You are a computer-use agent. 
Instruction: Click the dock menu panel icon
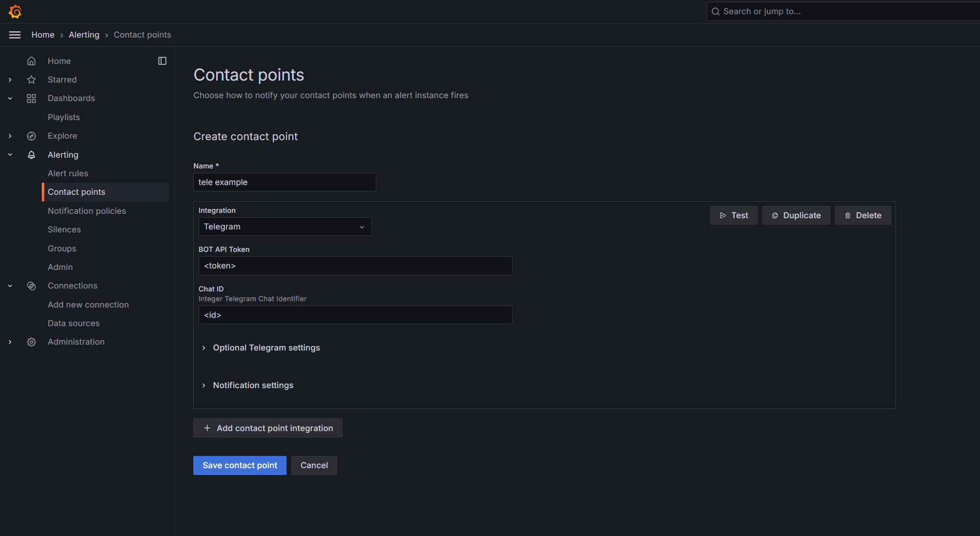pyautogui.click(x=162, y=61)
